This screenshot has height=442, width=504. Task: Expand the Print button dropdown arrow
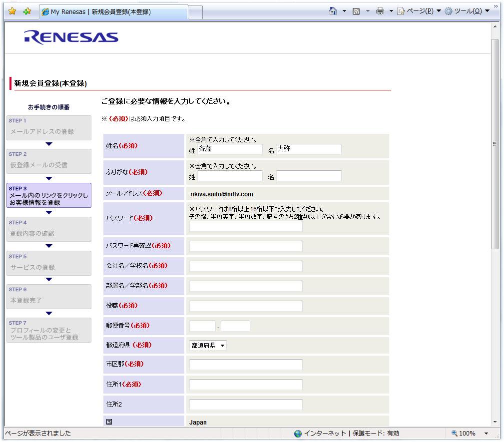(391, 11)
